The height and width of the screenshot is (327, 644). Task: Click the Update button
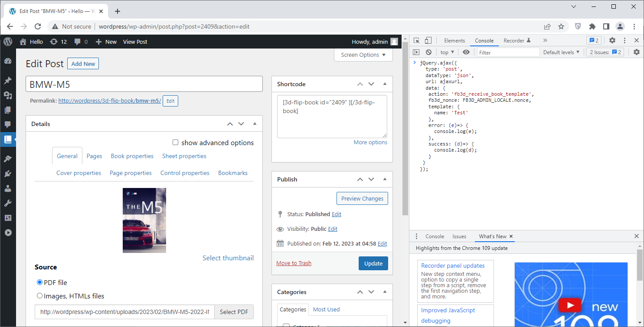[x=373, y=263]
